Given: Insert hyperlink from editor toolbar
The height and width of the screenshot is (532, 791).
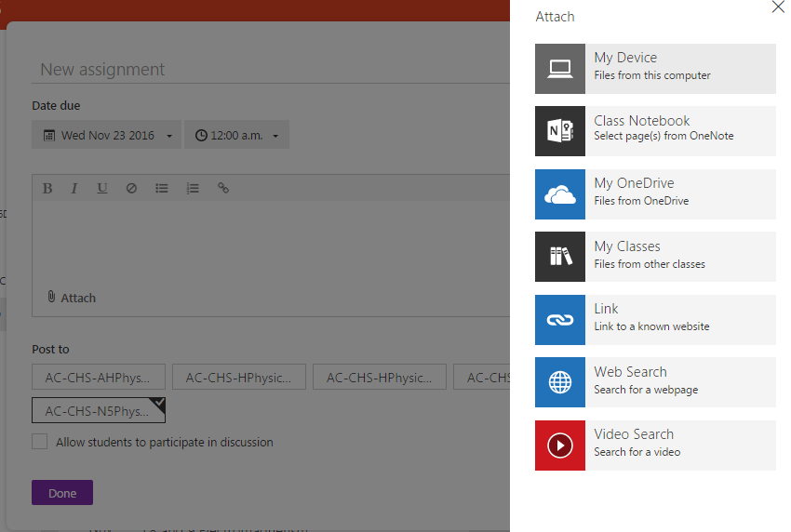Looking at the screenshot, I should tap(223, 188).
